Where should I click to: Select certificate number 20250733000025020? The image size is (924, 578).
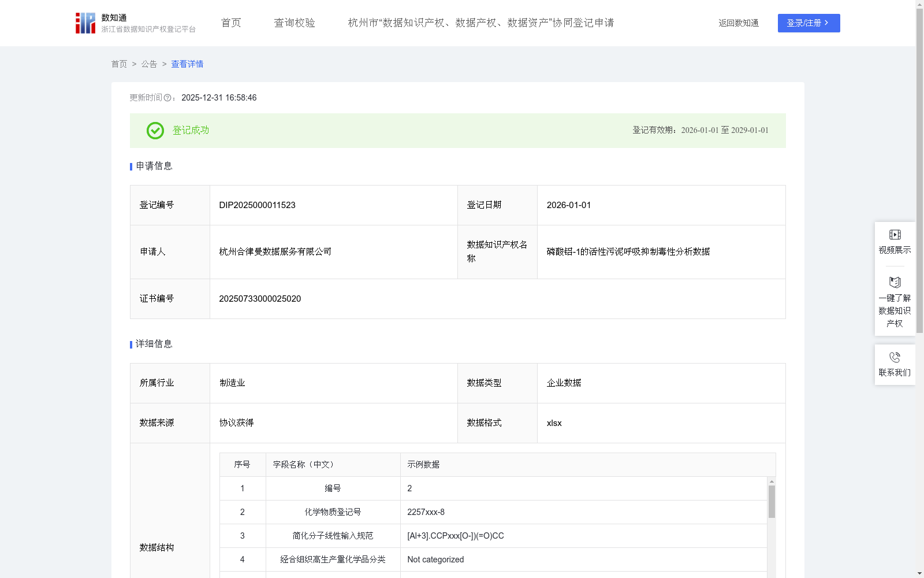(260, 299)
